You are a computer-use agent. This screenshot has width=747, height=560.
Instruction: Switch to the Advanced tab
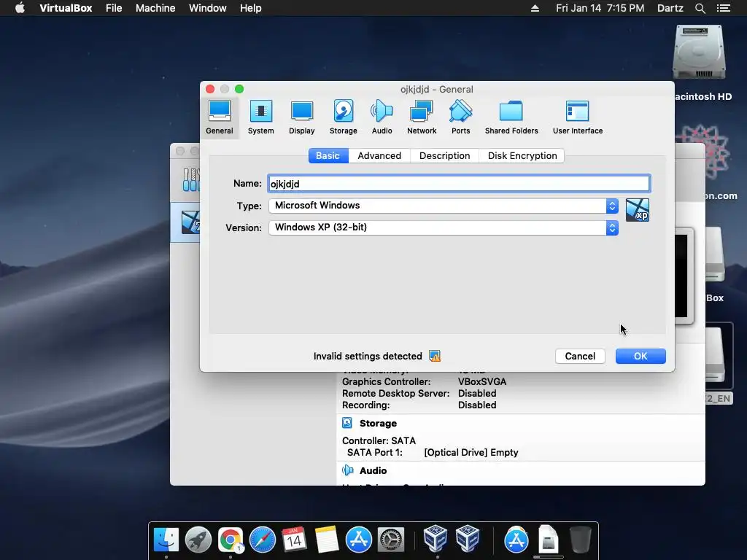(379, 156)
